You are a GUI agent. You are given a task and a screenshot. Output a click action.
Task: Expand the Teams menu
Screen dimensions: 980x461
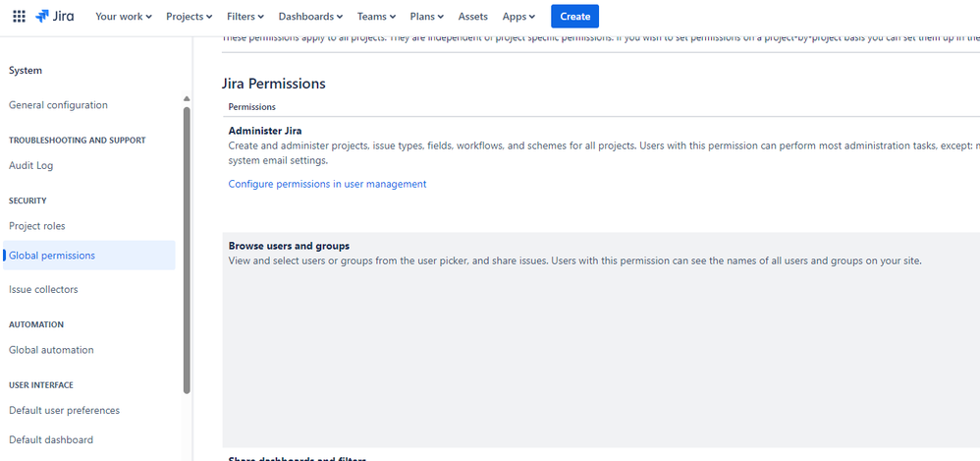[x=376, y=17]
